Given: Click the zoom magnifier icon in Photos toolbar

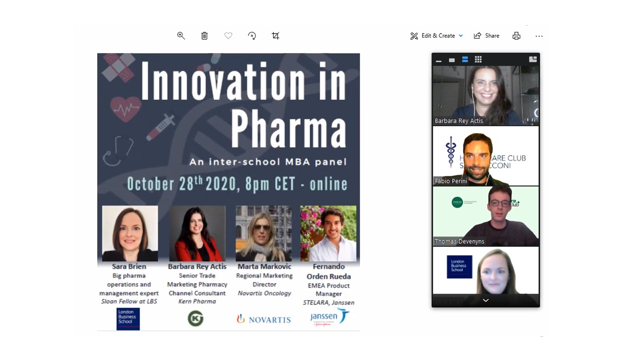Looking at the screenshot, I should tap(181, 36).
